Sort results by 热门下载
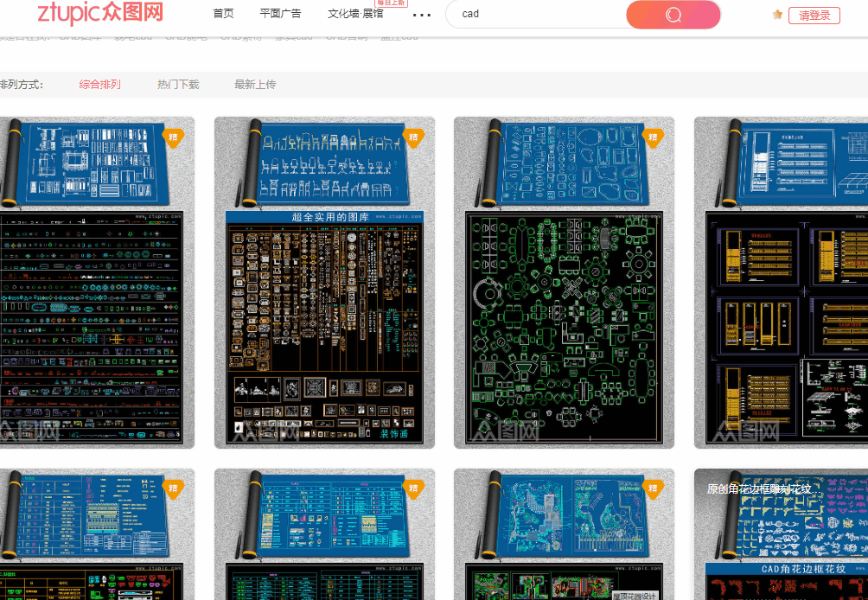Image resolution: width=868 pixels, height=600 pixels. [x=177, y=84]
